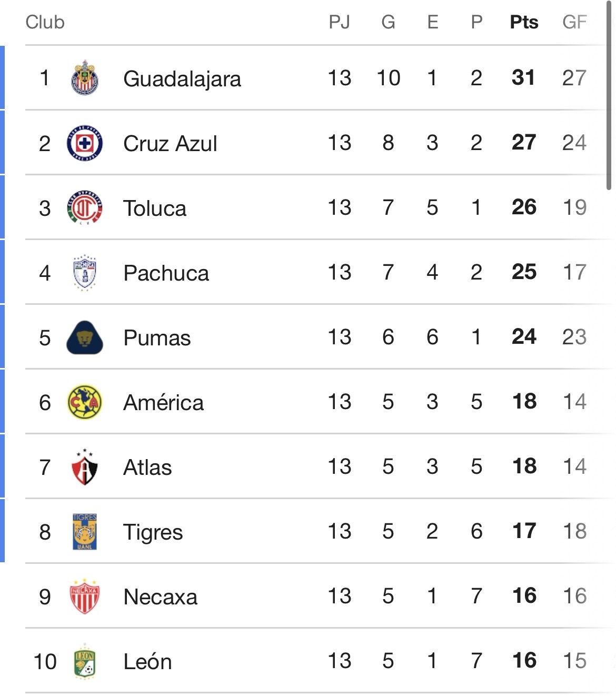Open the Necaxa crest icon
This screenshot has height=696, width=616.
pyautogui.click(x=85, y=596)
